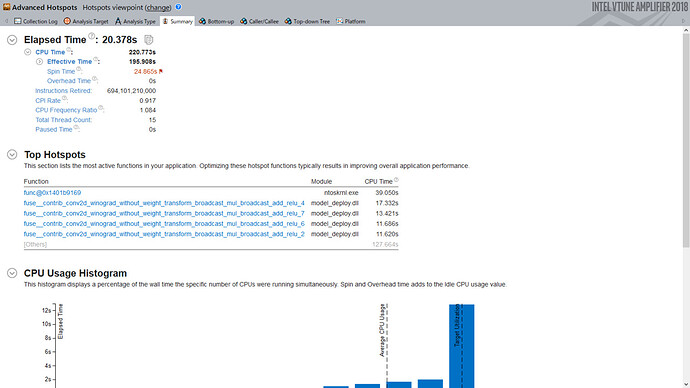Open the Top-down Tree tab
This screenshot has width=690, height=388.
(307, 21)
